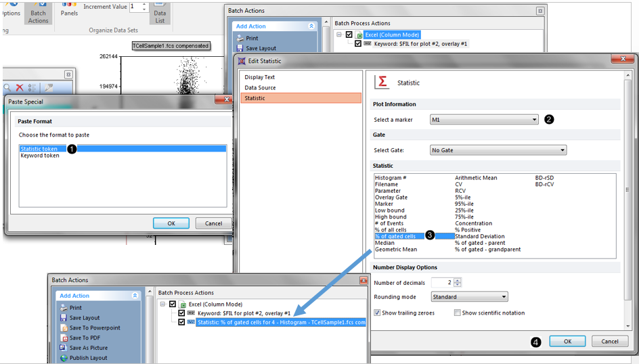
Task: Toggle Show trailing zeroes checkbox
Action: (x=377, y=313)
